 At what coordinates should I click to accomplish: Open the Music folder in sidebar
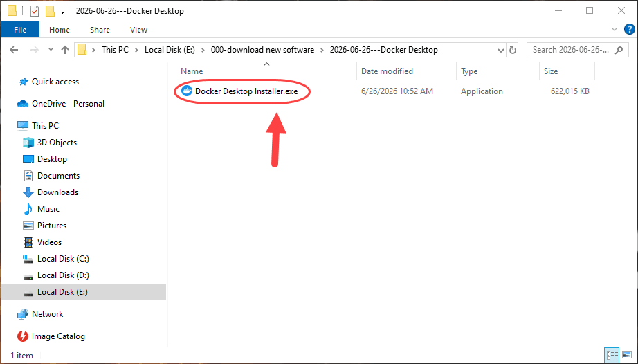coord(48,209)
